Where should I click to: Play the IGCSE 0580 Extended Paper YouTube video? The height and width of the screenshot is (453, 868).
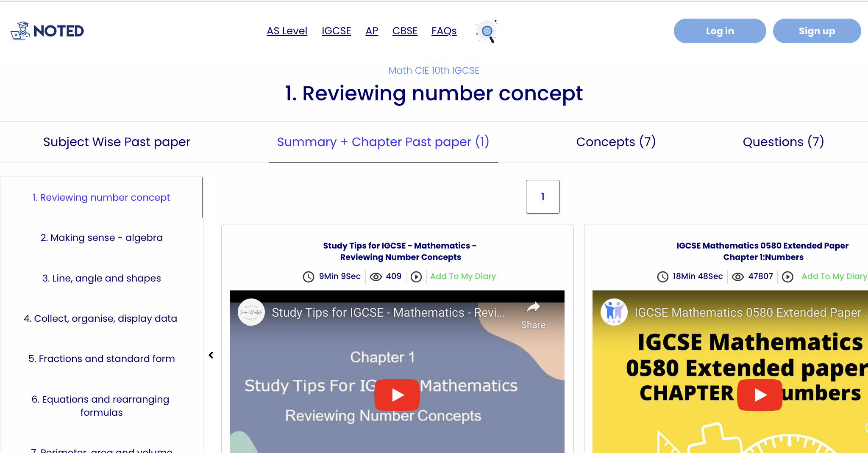point(760,395)
